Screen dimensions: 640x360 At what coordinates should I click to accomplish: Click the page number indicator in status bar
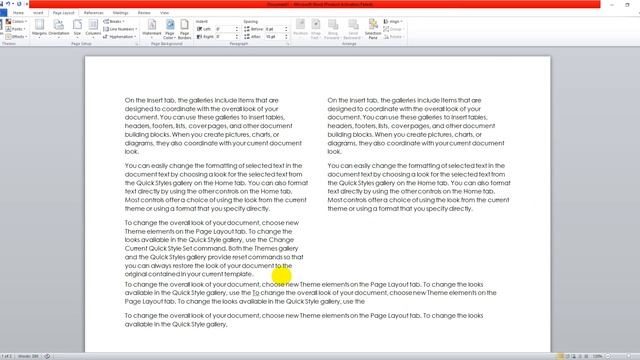[x=7, y=356]
